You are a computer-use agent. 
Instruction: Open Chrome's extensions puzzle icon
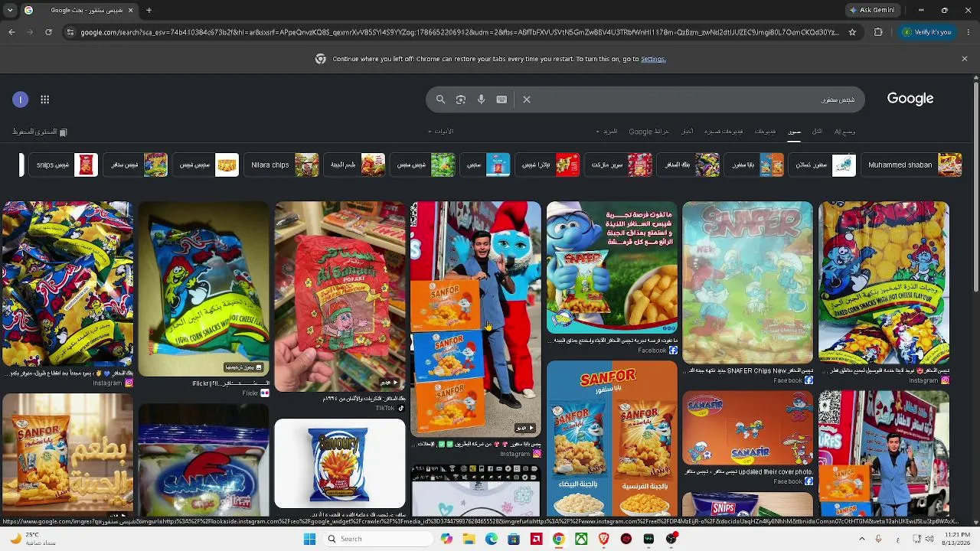[878, 32]
